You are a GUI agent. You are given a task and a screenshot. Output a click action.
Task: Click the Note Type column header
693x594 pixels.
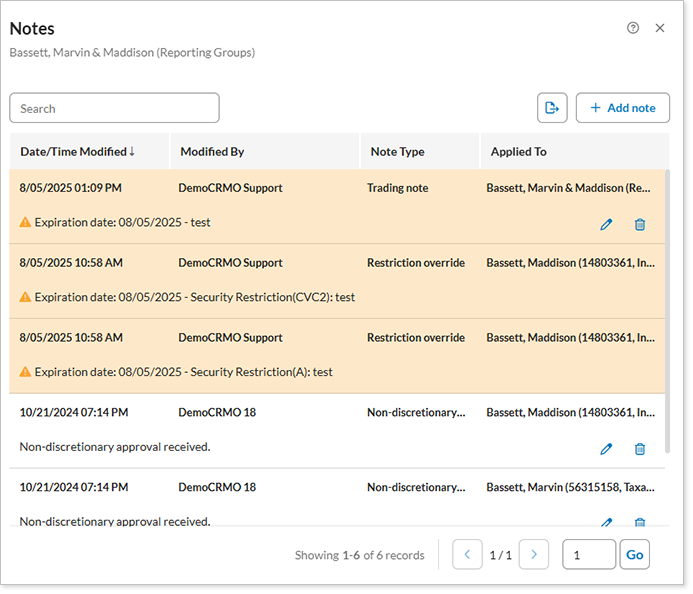[x=397, y=152]
